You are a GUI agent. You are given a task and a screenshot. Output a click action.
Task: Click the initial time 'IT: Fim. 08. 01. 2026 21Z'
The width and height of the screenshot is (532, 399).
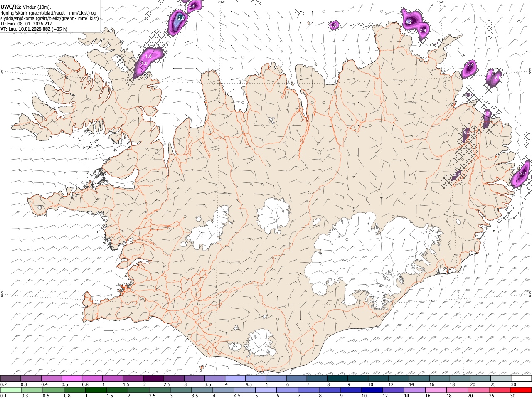pyautogui.click(x=26, y=24)
